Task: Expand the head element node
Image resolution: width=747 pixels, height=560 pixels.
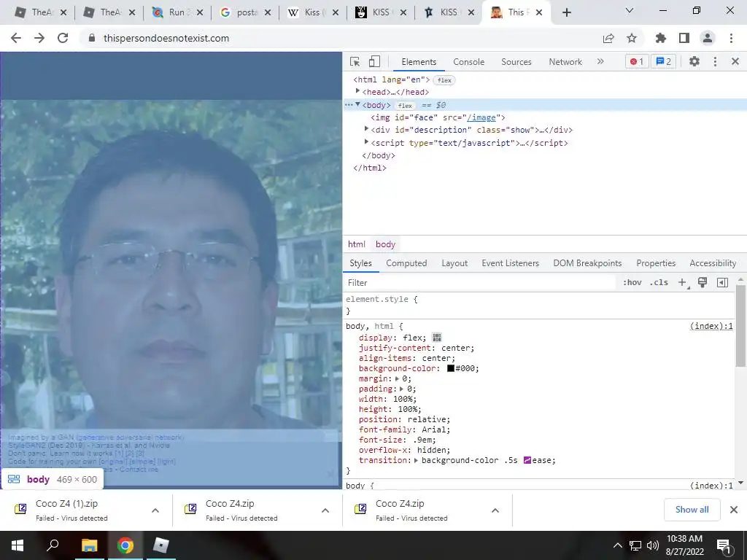Action: [x=357, y=91]
